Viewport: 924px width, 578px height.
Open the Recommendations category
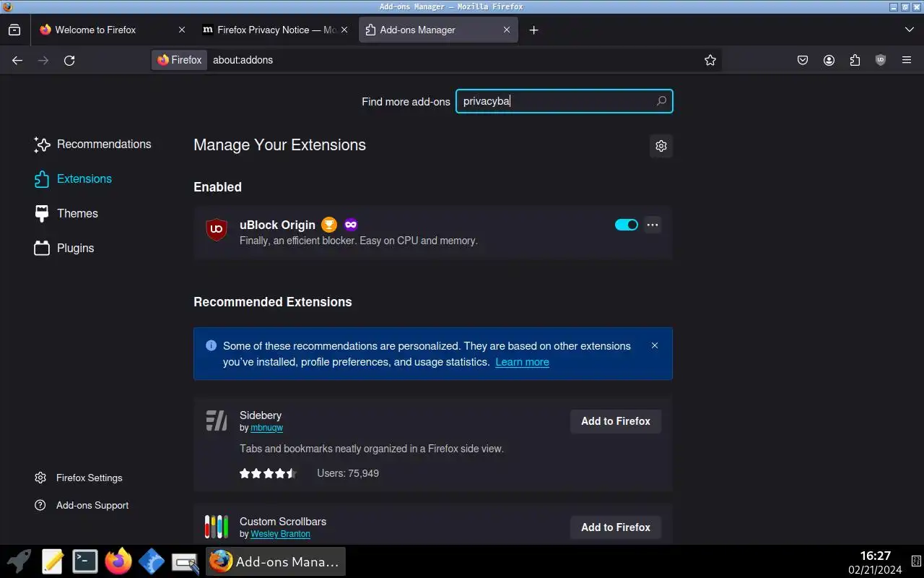click(x=92, y=144)
